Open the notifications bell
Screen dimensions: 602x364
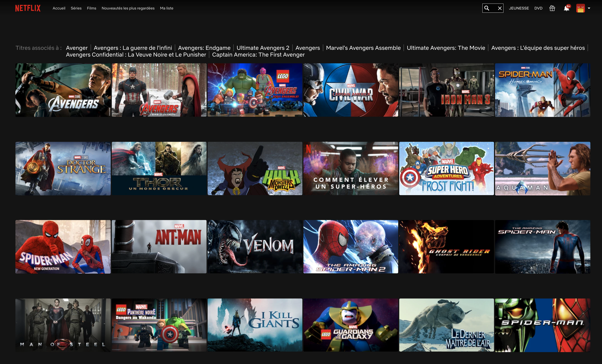566,8
